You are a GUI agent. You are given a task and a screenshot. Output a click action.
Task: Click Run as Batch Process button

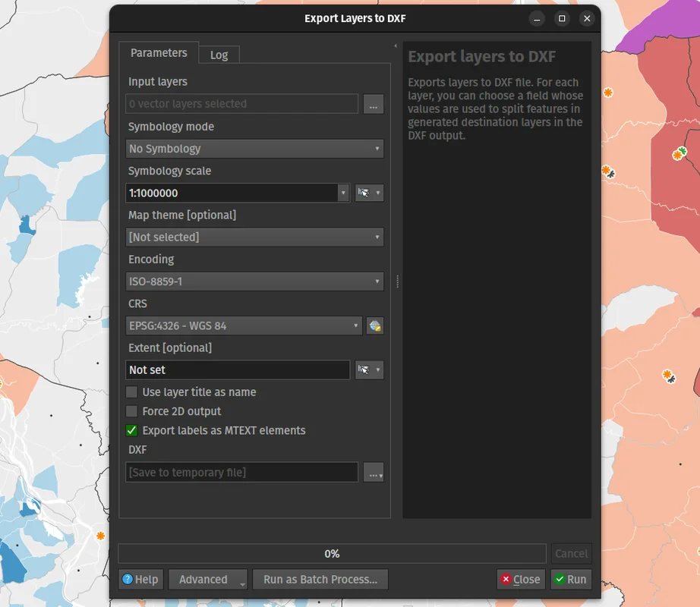320,580
